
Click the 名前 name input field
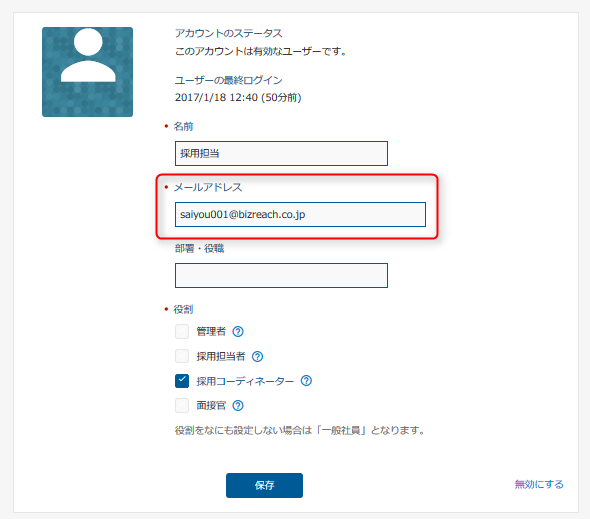[x=281, y=153]
